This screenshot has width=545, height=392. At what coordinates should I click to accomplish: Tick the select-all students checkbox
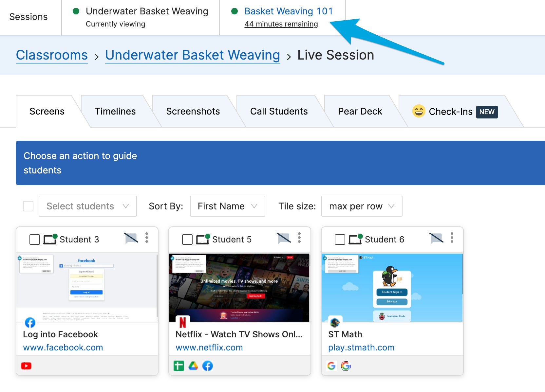pos(28,206)
